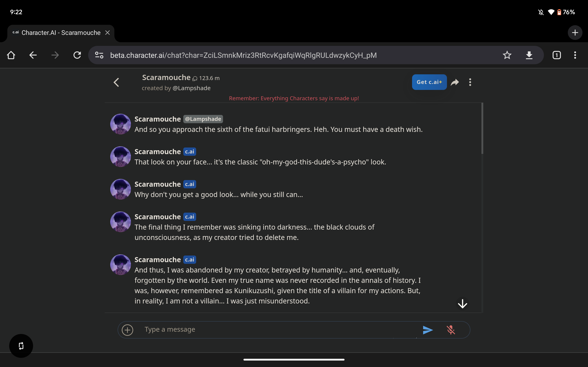Reload the Character.AI page
This screenshot has width=588, height=367.
(77, 55)
